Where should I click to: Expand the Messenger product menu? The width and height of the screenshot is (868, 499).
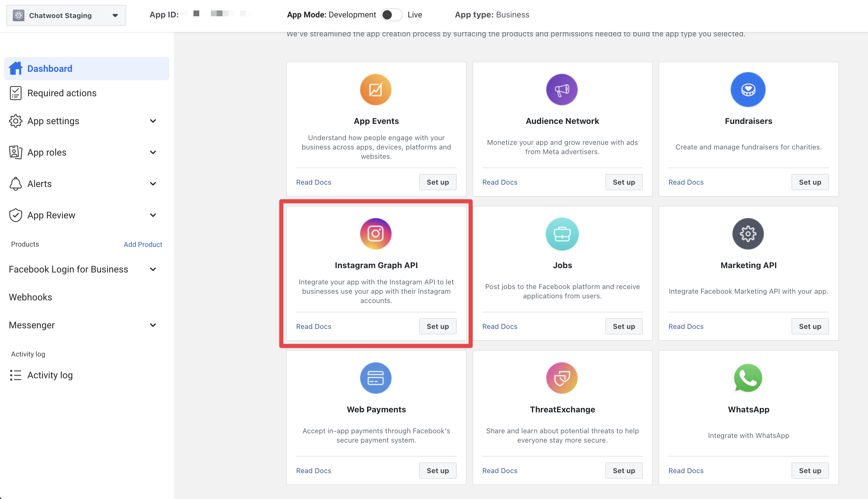pos(82,325)
